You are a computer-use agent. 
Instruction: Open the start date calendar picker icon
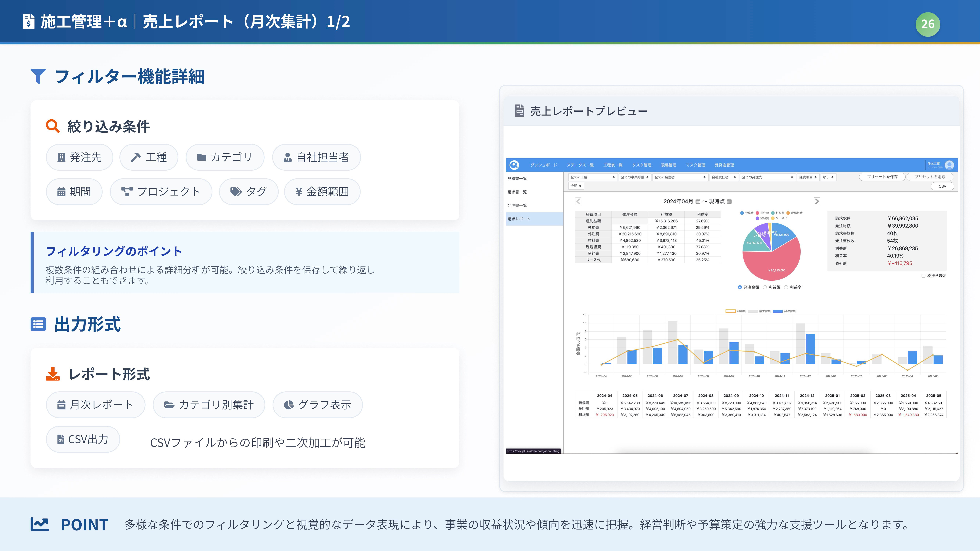(x=698, y=201)
